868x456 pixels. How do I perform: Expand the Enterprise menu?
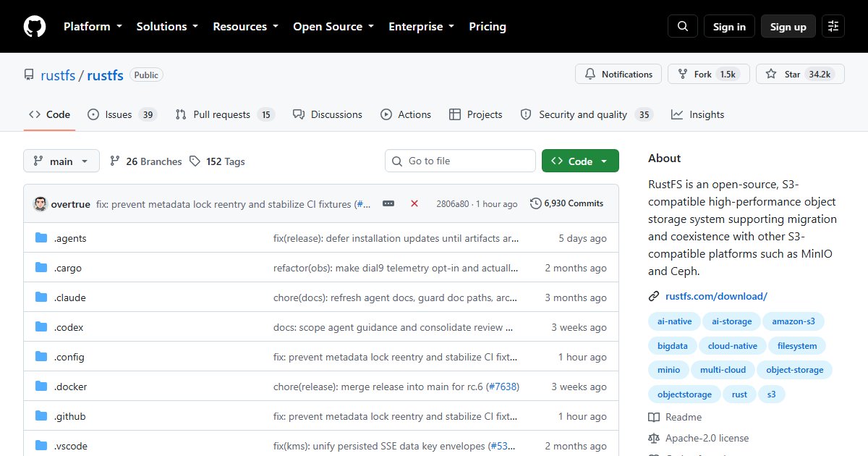pyautogui.click(x=422, y=27)
